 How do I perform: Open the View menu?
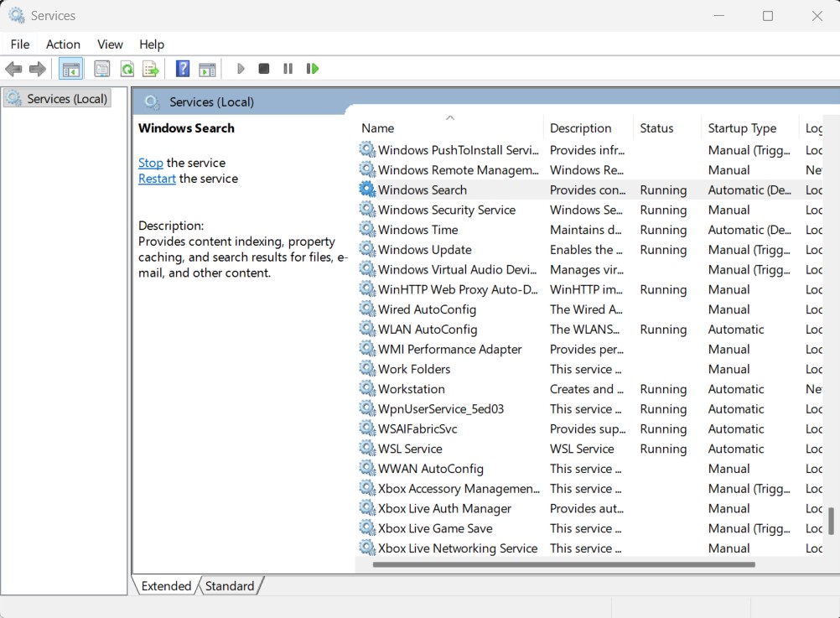tap(110, 44)
